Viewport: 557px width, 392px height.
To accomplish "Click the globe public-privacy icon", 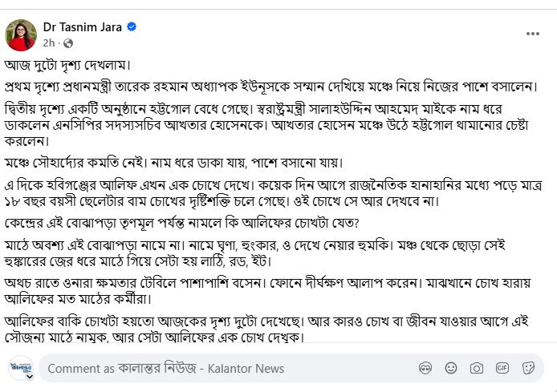I will [68, 43].
